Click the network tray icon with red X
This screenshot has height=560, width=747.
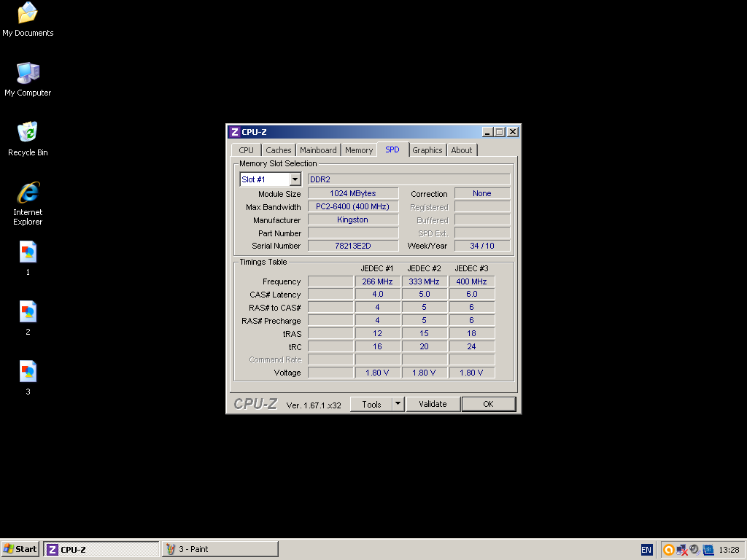pyautogui.click(x=682, y=550)
